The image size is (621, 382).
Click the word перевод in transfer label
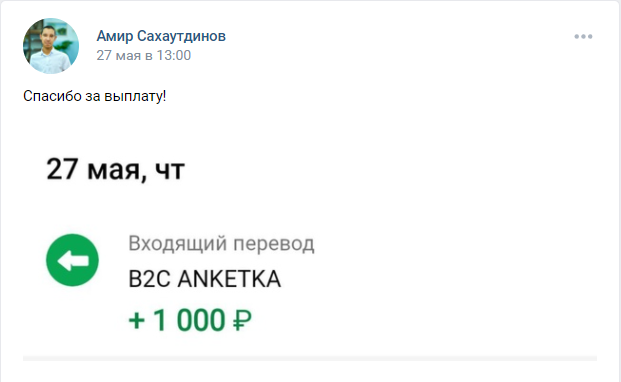(x=274, y=244)
